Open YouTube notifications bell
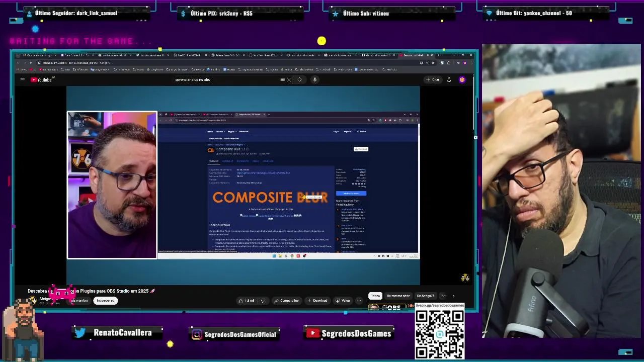The image size is (644, 362). pos(449,79)
